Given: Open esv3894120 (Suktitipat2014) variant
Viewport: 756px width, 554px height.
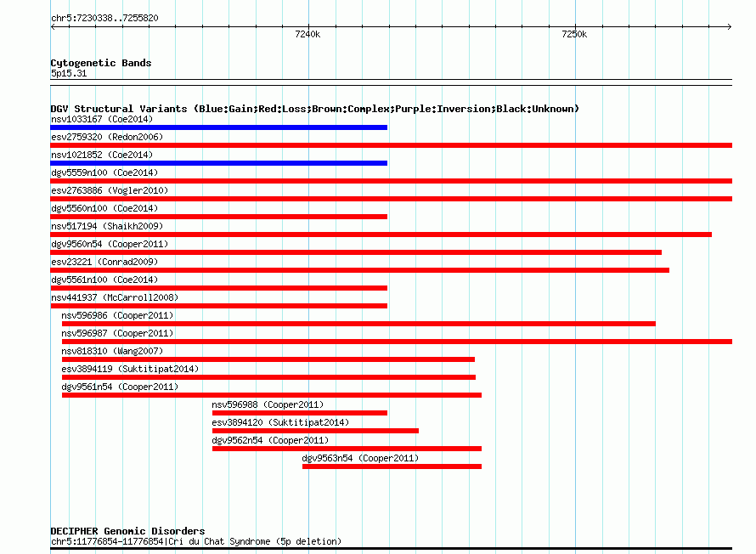Looking at the screenshot, I should tap(280, 422).
